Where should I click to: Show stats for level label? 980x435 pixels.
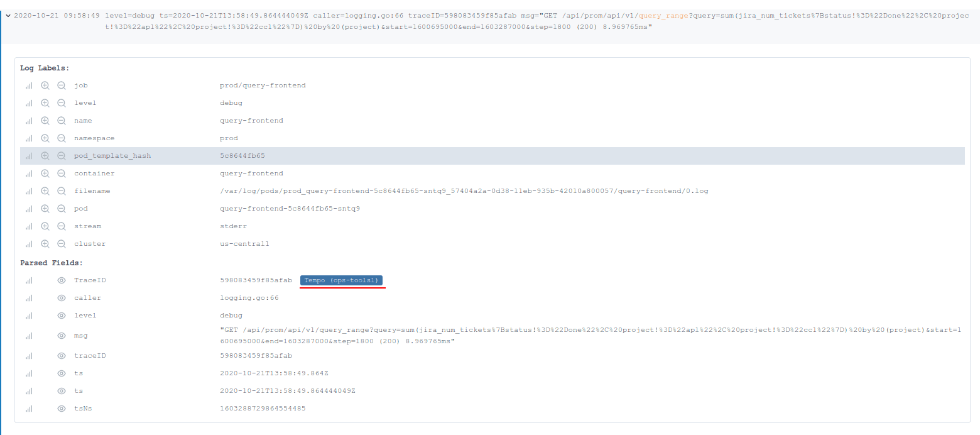pos(29,103)
